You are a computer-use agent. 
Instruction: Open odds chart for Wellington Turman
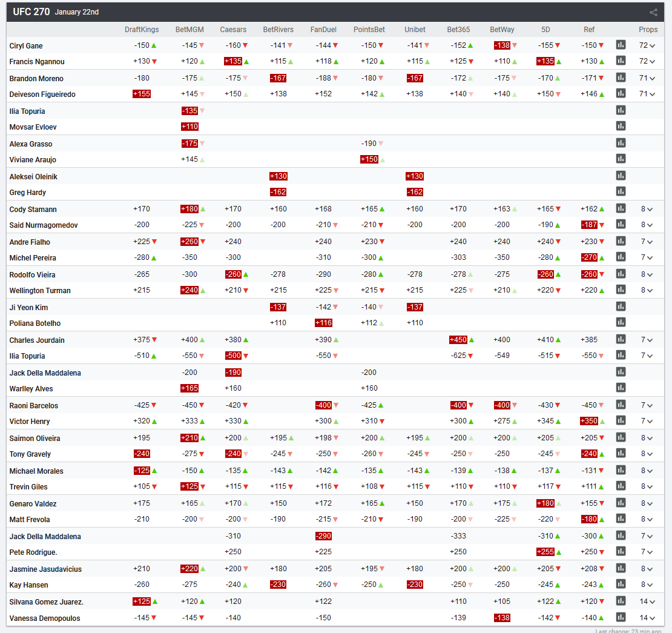click(x=621, y=290)
